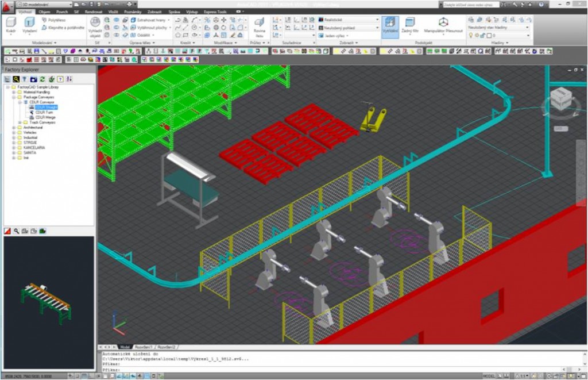This screenshot has height=380, width=588.
Task: Open the Realistické visual style dropdown
Action: click(377, 19)
